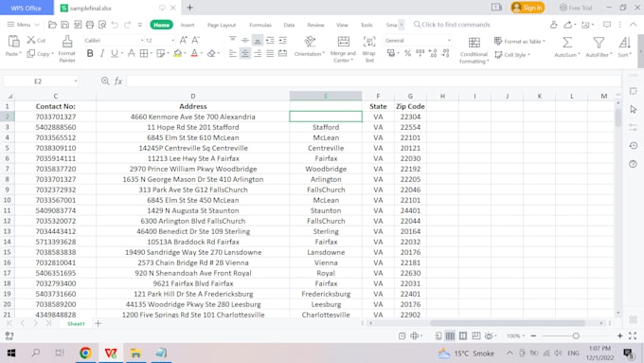The height and width of the screenshot is (363, 644).
Task: Select Justify alignment
Action: coord(270,53)
